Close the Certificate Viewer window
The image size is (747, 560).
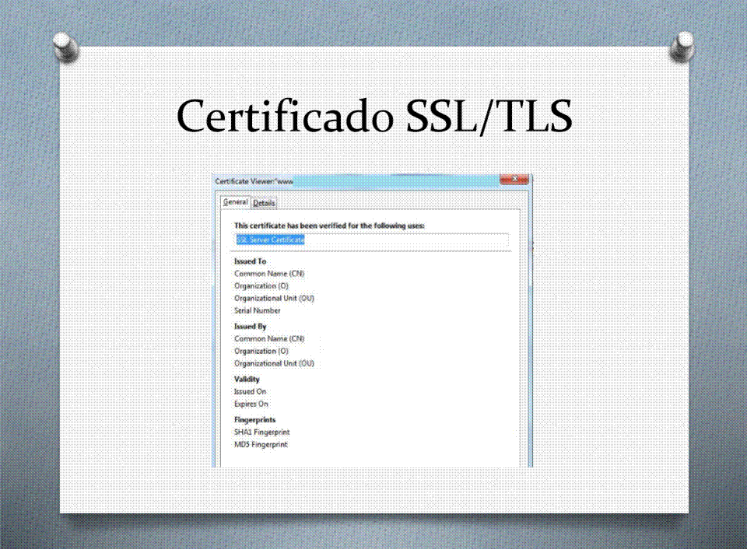[514, 180]
